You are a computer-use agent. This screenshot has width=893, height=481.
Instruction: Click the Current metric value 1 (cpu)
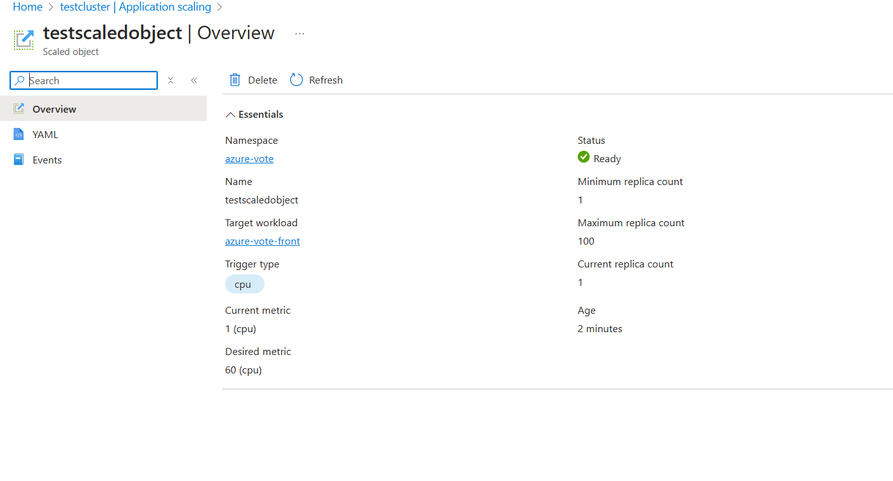(240, 328)
